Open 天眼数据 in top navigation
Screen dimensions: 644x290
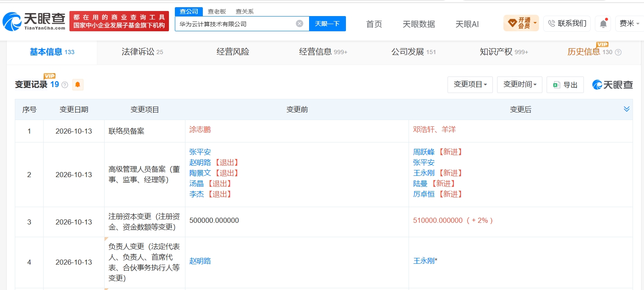[419, 24]
